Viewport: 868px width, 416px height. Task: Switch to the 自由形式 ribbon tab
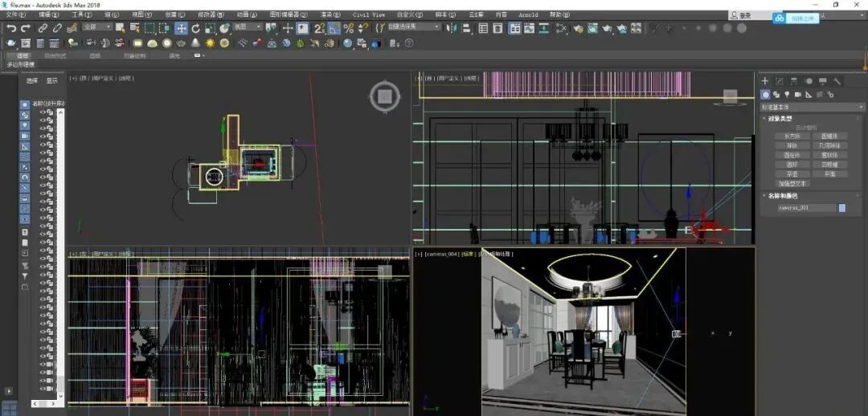tap(55, 56)
